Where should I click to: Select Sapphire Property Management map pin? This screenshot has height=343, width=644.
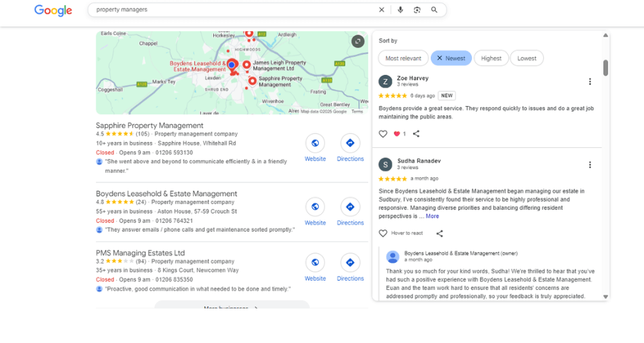click(x=252, y=81)
